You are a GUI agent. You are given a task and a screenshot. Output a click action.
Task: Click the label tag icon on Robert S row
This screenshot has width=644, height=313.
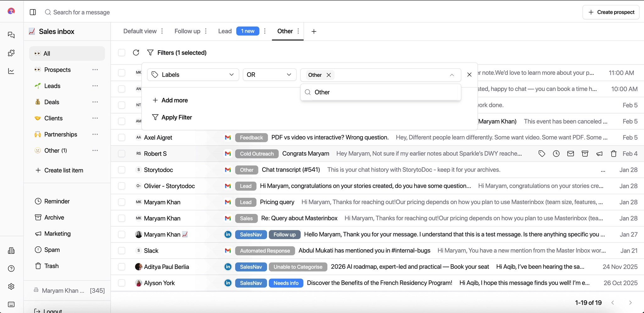click(541, 154)
